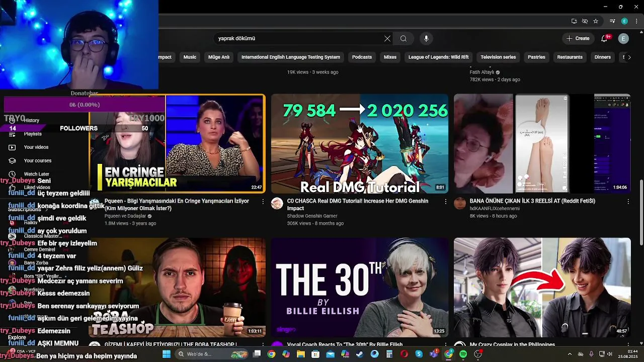This screenshot has width=644, height=362.
Task: Open options for BANA ÖNÜNE ÇIKAN video
Action: tap(628, 201)
